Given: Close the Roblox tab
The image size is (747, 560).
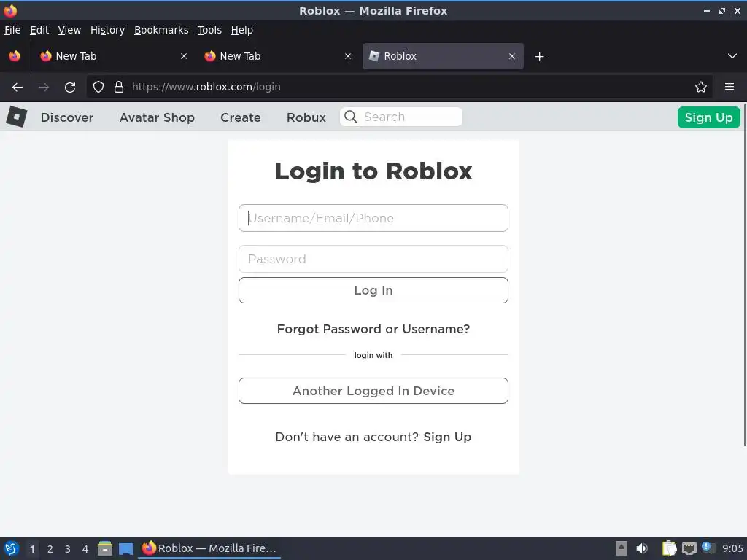Looking at the screenshot, I should [511, 56].
